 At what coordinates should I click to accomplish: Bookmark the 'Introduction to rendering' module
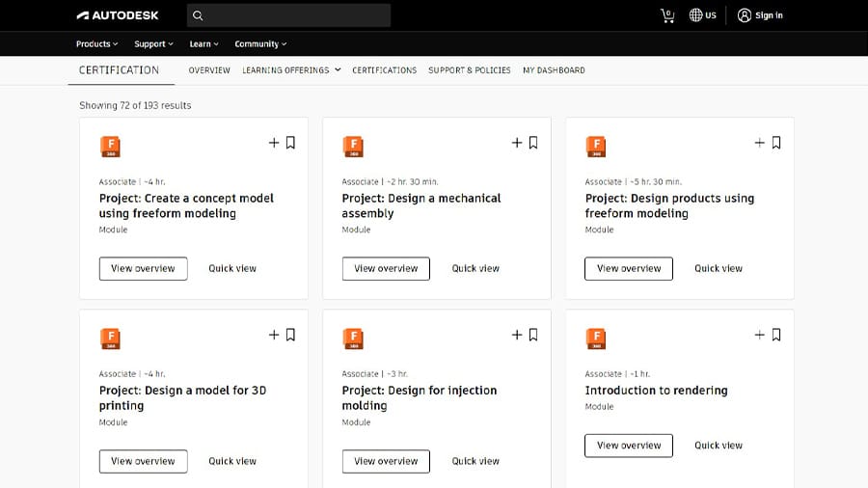(x=776, y=335)
